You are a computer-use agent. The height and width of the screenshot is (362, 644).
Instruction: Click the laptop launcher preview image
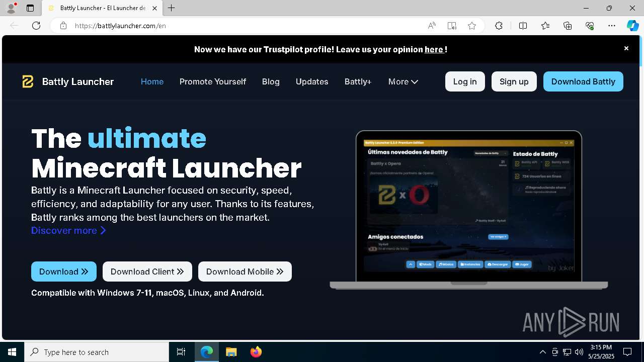(x=469, y=210)
